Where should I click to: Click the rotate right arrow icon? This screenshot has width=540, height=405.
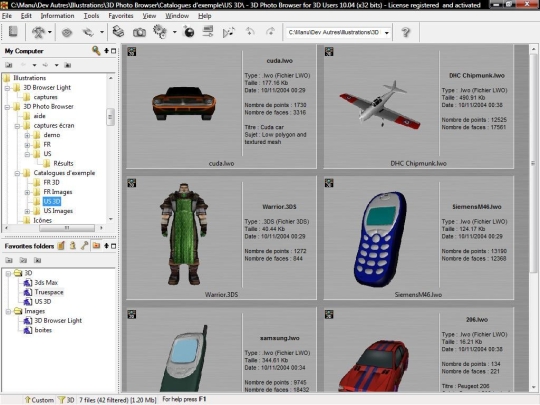point(270,32)
